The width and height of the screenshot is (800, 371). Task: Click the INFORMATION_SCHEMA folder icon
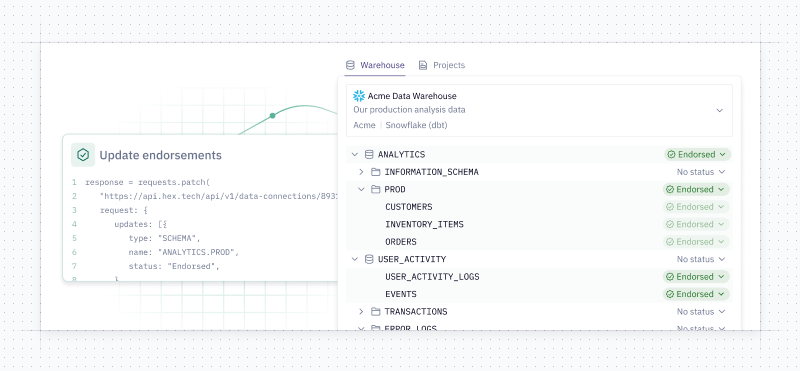pos(376,172)
